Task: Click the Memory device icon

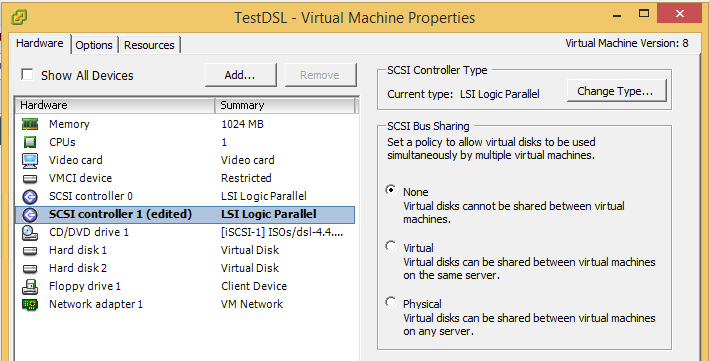Action: (x=30, y=124)
